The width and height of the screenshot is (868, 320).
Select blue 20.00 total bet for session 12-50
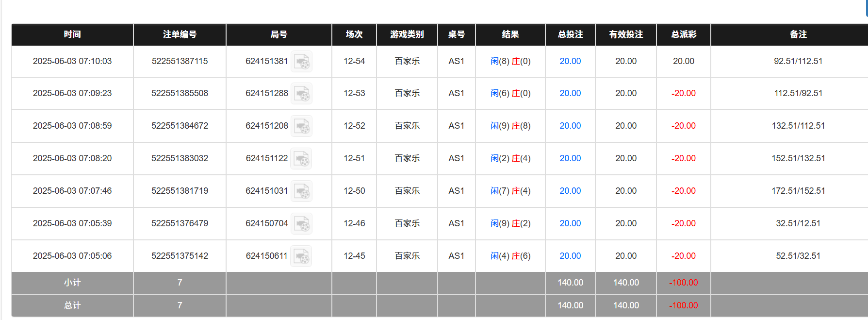[x=570, y=191]
